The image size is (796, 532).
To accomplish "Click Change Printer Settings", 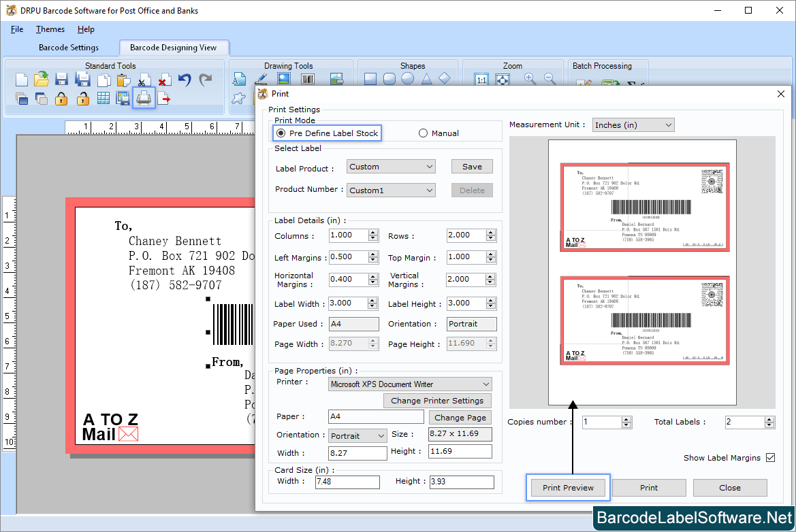I will pyautogui.click(x=437, y=401).
